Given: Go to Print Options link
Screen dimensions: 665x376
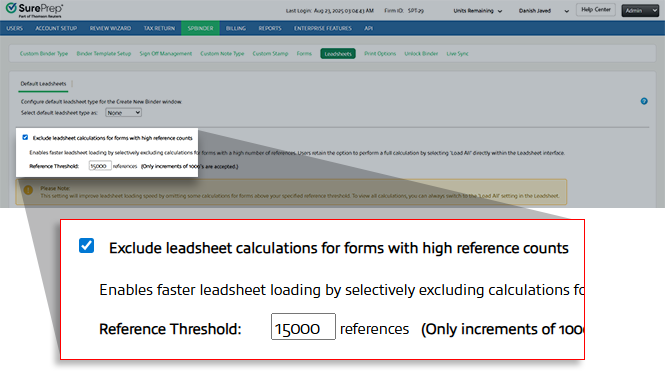Looking at the screenshot, I should pyautogui.click(x=380, y=54).
